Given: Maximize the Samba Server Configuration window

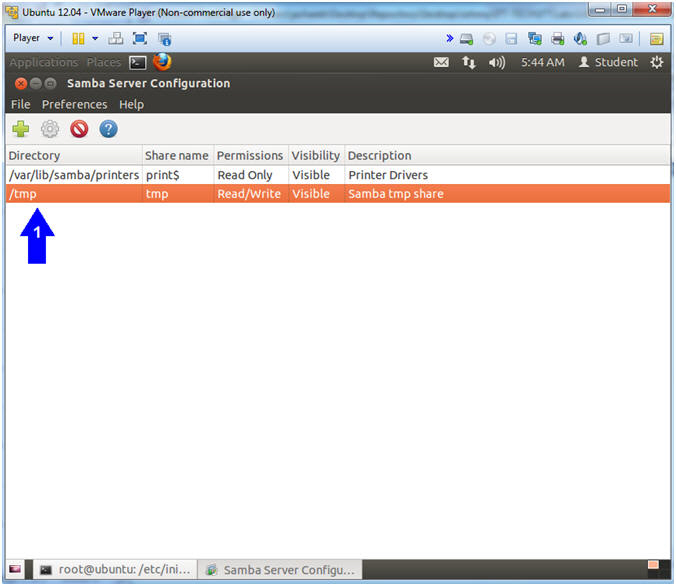Looking at the screenshot, I should 51,83.
